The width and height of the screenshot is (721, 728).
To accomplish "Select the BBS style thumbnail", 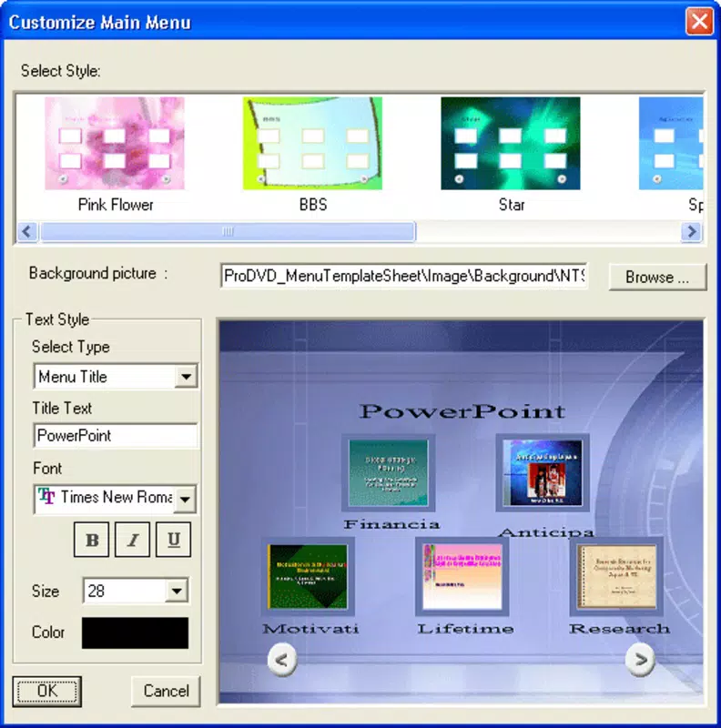I will pyautogui.click(x=312, y=143).
